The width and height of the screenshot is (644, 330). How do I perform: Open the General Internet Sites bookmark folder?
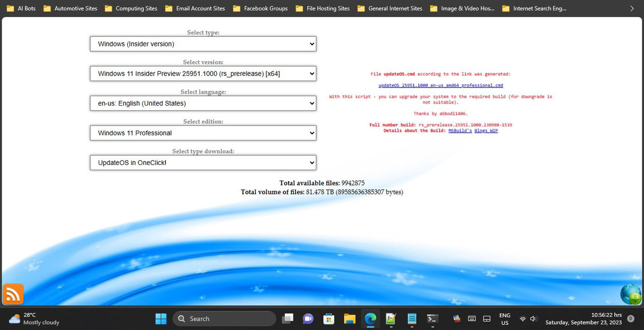click(x=390, y=8)
